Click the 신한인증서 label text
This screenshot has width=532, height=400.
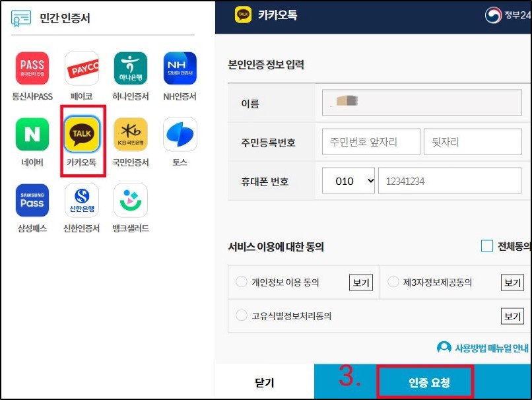click(81, 228)
